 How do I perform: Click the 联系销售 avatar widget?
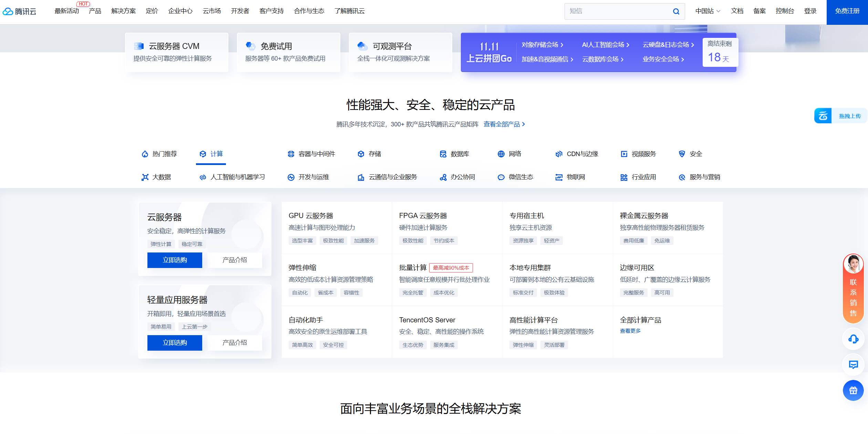pos(853,289)
